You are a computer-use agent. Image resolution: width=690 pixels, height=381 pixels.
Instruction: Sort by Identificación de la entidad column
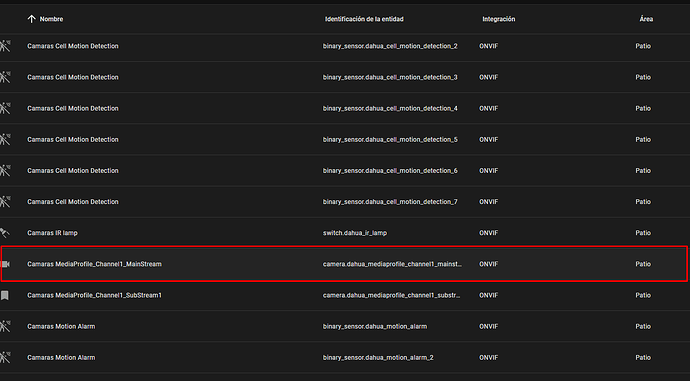[x=364, y=19]
